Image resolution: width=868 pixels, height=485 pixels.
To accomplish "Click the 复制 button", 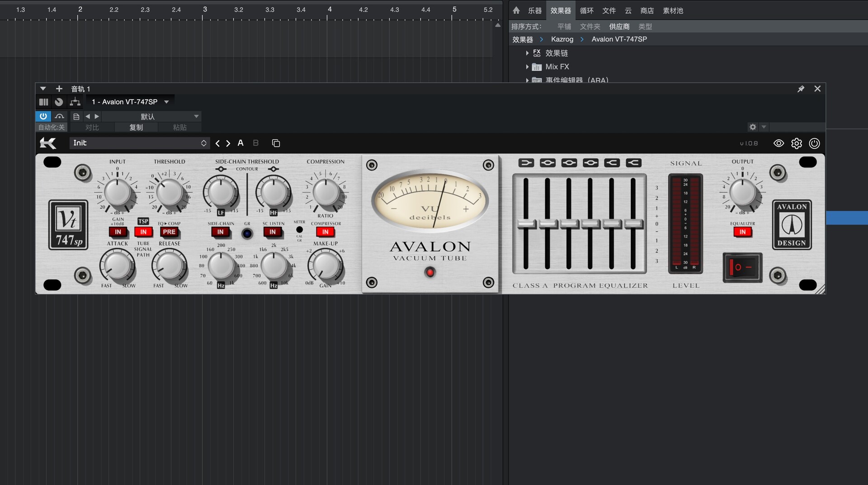I will pos(136,128).
